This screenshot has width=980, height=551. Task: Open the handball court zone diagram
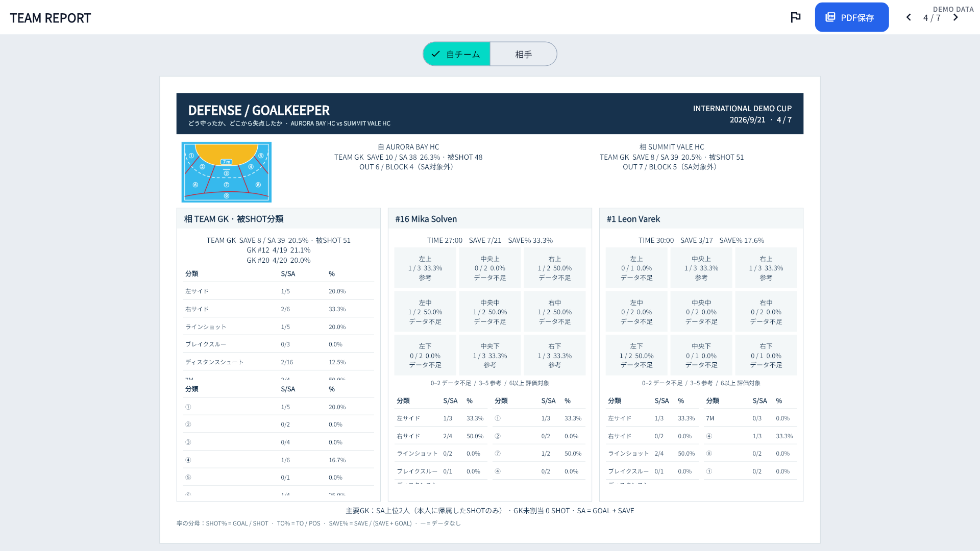pyautogui.click(x=227, y=172)
